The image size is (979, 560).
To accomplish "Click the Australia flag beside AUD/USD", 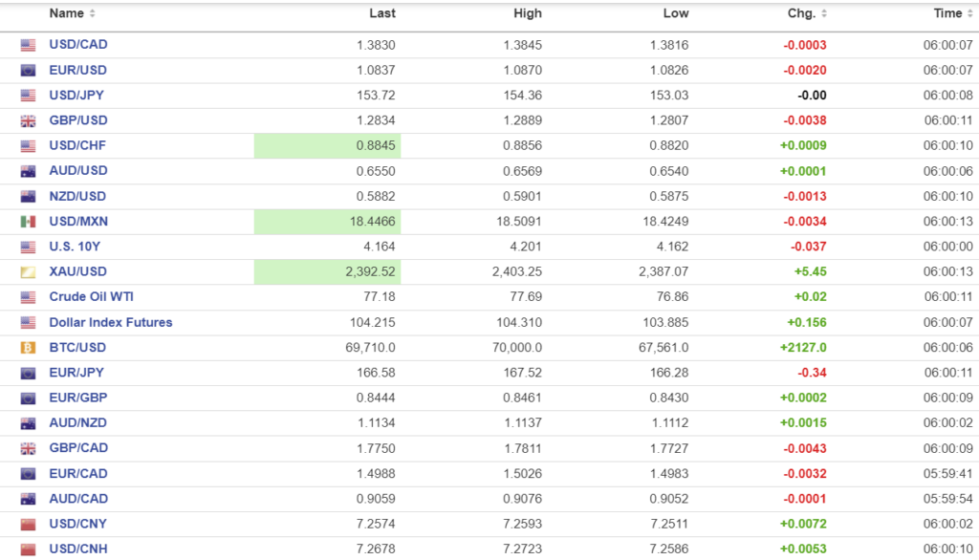I will pos(28,171).
